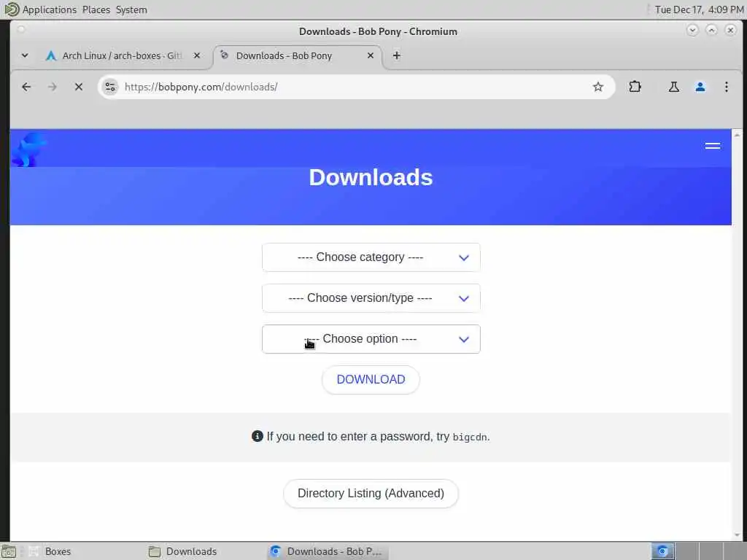Close the Arch Linux arch-boxes tab
The image size is (747, 560).
tap(197, 55)
